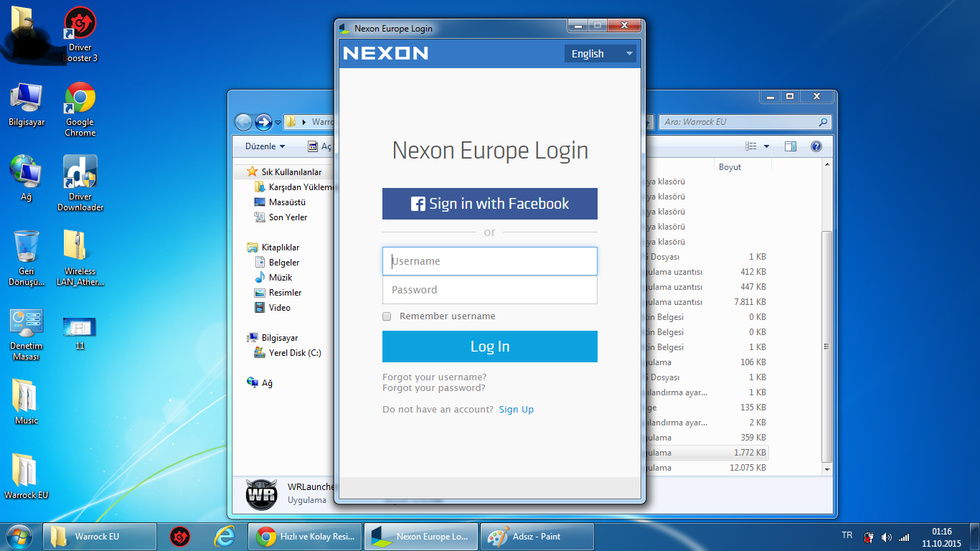The image size is (980, 551).
Task: Open the volume control in system tray
Action: 887,537
